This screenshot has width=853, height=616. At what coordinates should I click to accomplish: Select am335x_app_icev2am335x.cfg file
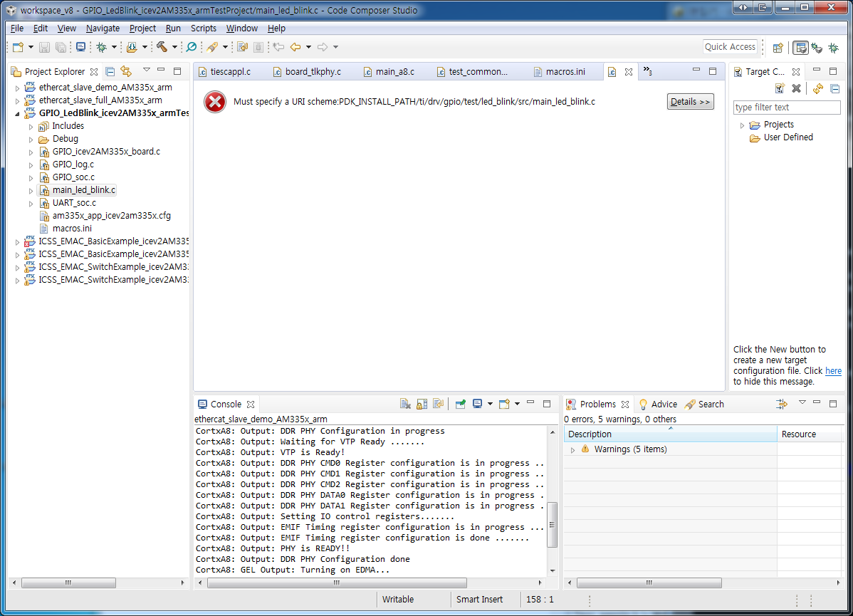coord(112,216)
